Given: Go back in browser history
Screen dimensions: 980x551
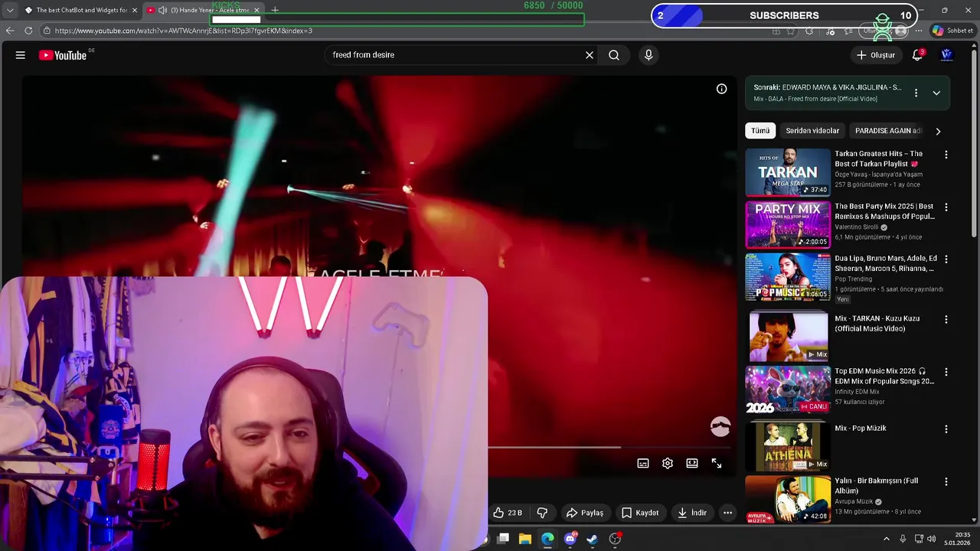Looking at the screenshot, I should click(10, 31).
